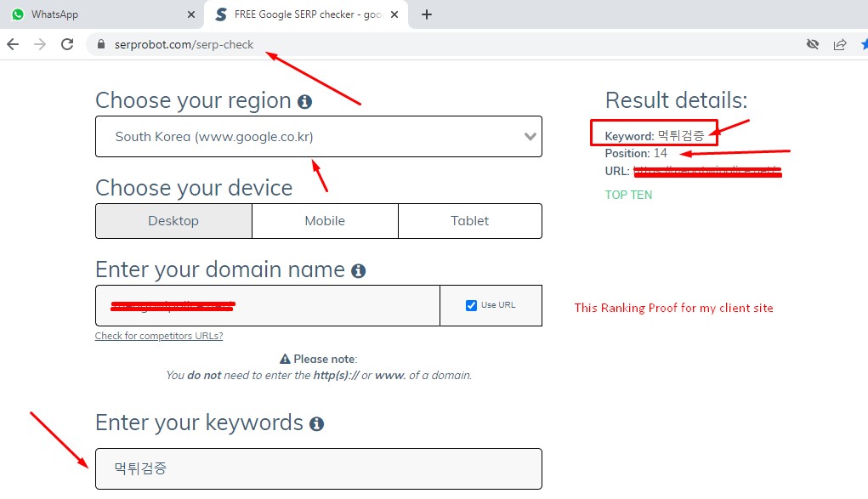Click the region info icon
This screenshot has width=868, height=499.
pyautogui.click(x=304, y=102)
